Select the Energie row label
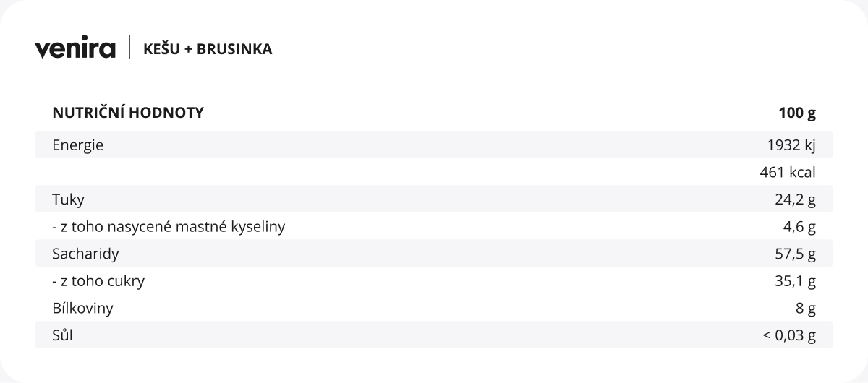 tap(78, 145)
